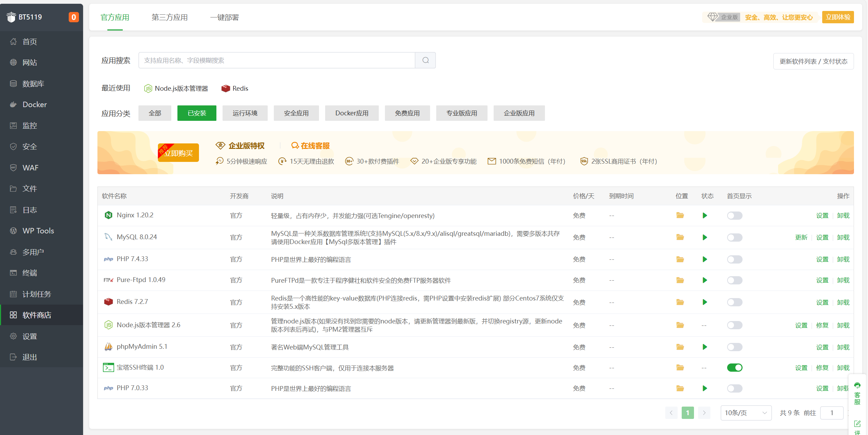
Task: Open the Nginx install folder icon
Action: coord(680,215)
